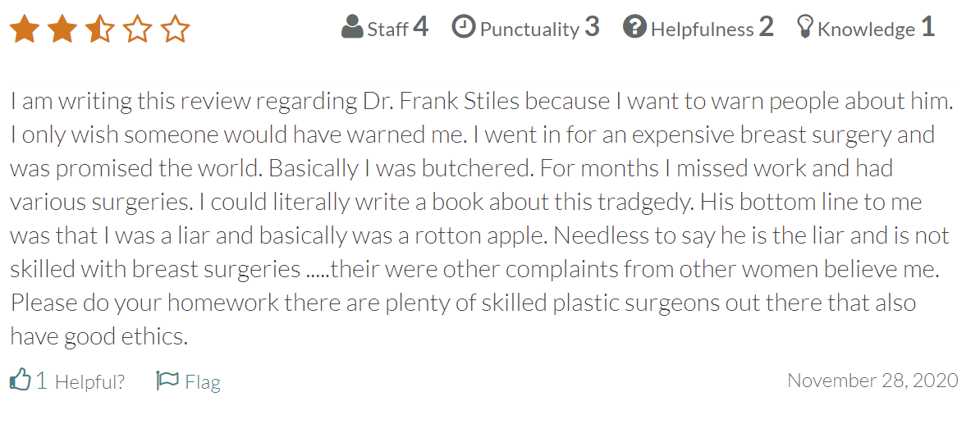Click the November 28, 2020 date
This screenshot has width=980, height=424.
(872, 381)
